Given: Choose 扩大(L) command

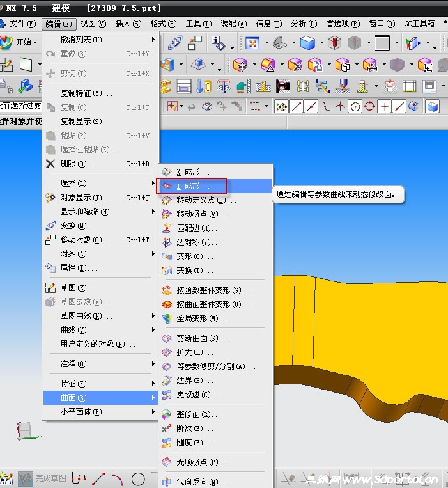Looking at the screenshot, I should (215, 352).
